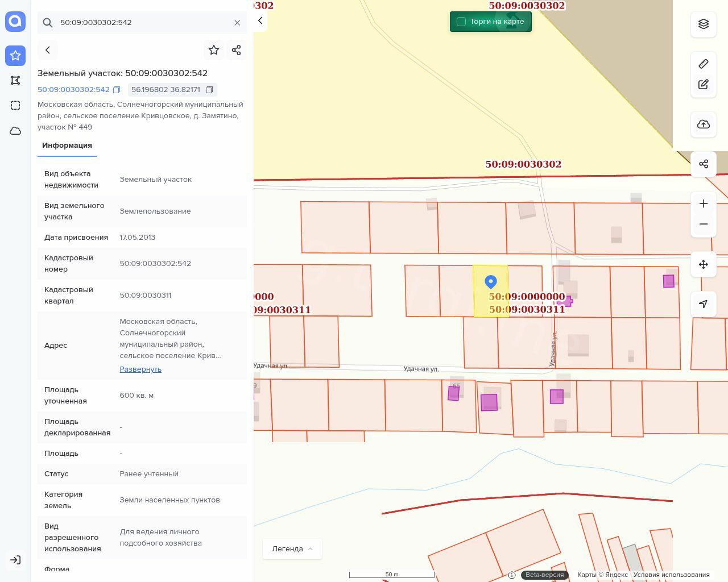Enable the Торги на карте checkbox
Image resolution: width=728 pixels, height=582 pixels.
coord(461,22)
